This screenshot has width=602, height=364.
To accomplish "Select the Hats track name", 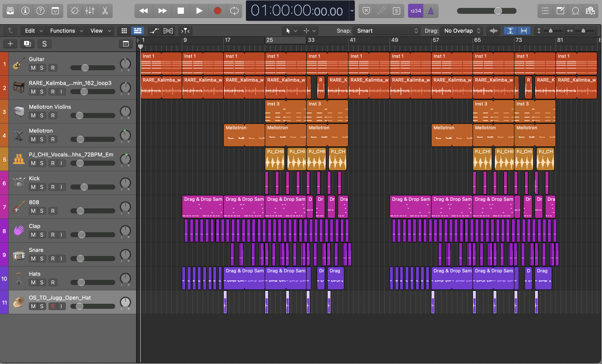I will (35, 274).
